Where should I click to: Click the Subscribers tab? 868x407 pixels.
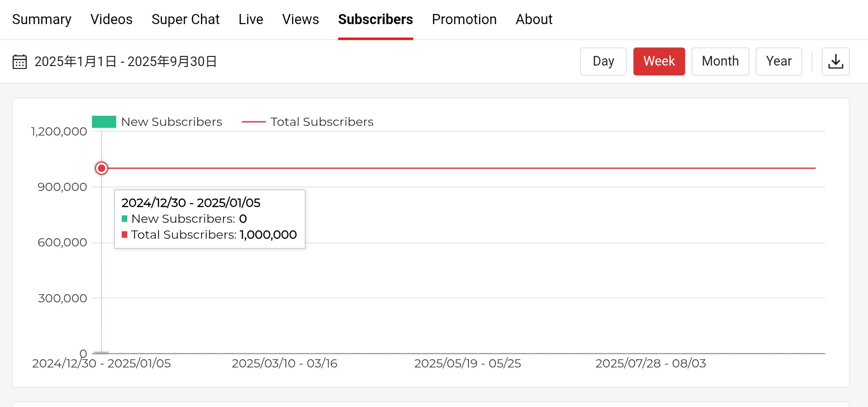(375, 19)
